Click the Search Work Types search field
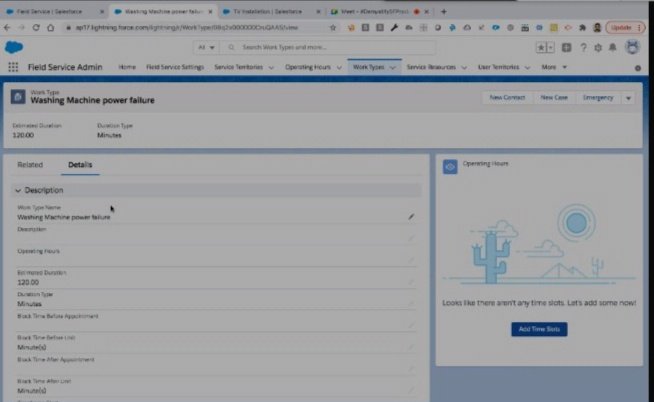The image size is (654, 402). [x=327, y=48]
